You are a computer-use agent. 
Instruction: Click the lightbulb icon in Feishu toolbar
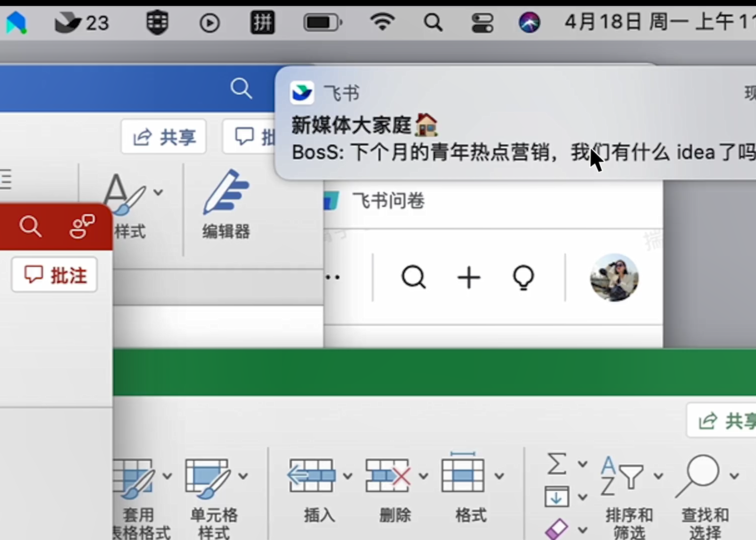[x=523, y=277]
